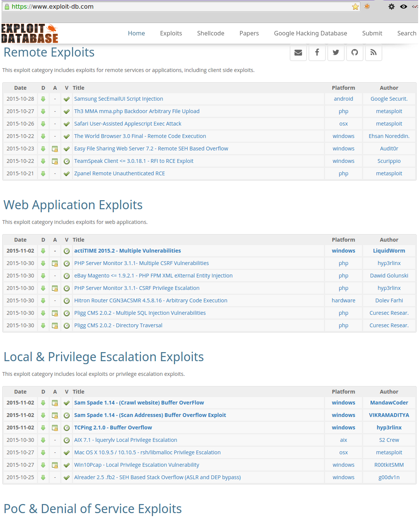Toggle the eye extension icon
The image size is (420, 518).
coord(403,6)
